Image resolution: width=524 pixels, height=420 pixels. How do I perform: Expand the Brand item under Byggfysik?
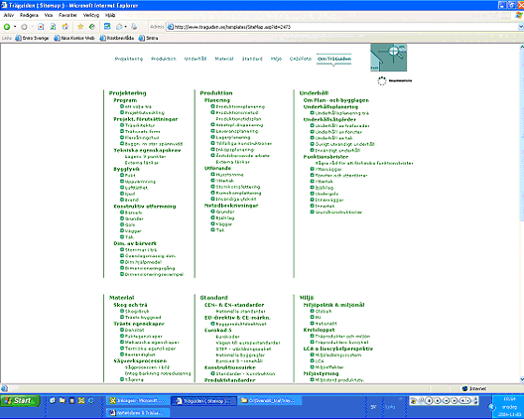[x=122, y=200]
